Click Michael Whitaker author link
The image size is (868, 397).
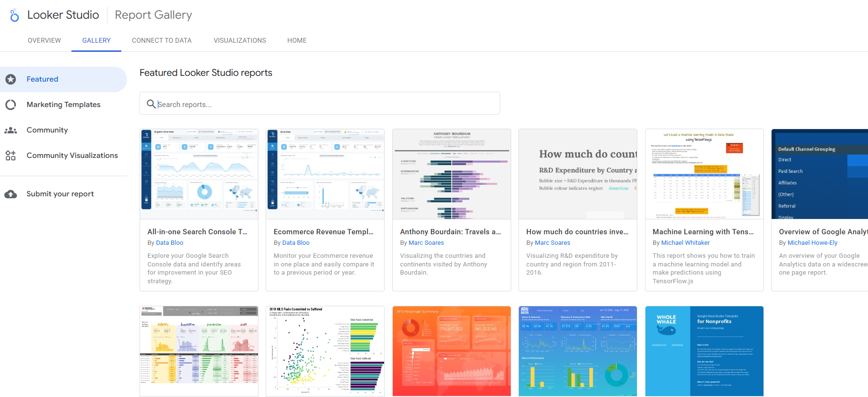click(685, 243)
